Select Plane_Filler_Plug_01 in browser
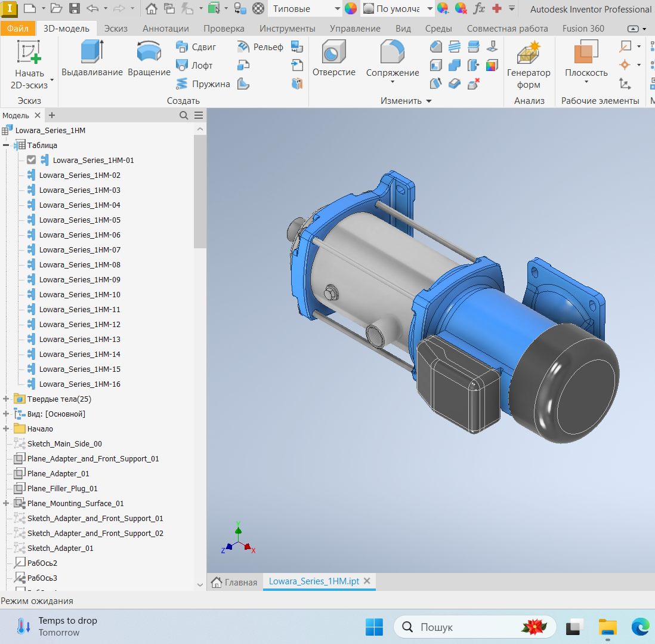 click(62, 489)
